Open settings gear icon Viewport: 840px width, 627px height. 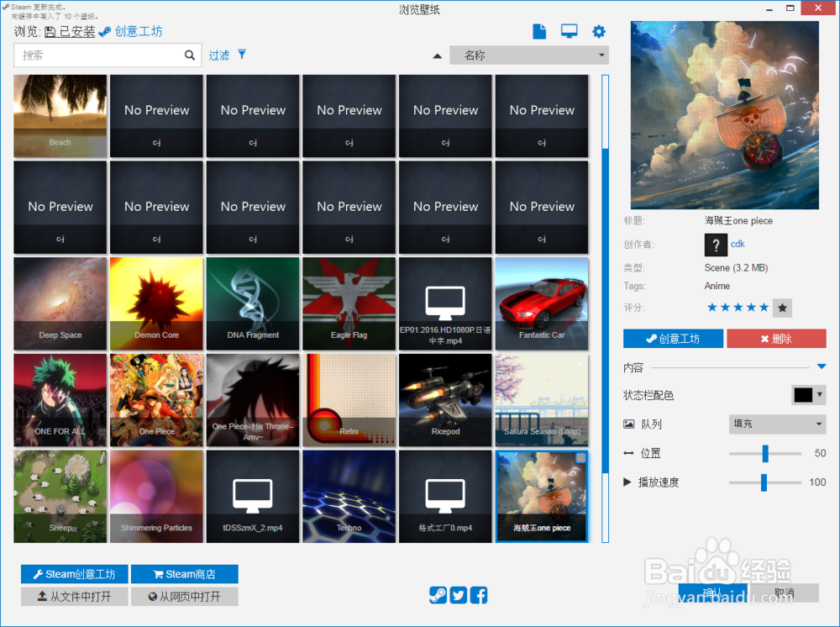coord(598,32)
